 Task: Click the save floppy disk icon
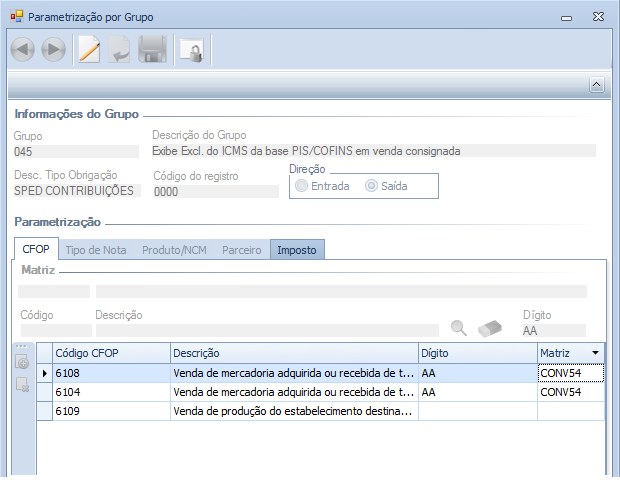tap(152, 50)
